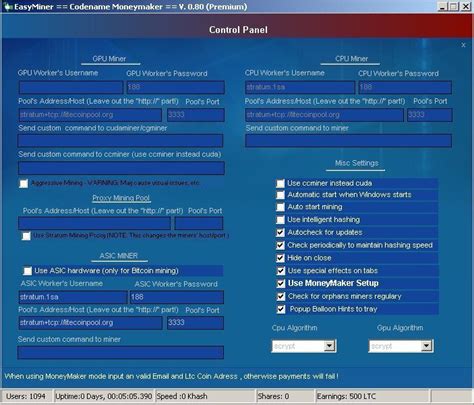Click ASIC Worker's Password field
Viewport: 474px width, 405px height.
click(177, 297)
